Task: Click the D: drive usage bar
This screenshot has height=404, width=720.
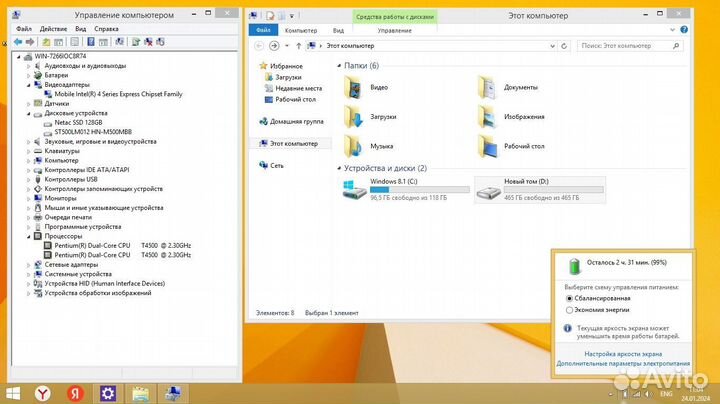Action: pyautogui.click(x=554, y=190)
